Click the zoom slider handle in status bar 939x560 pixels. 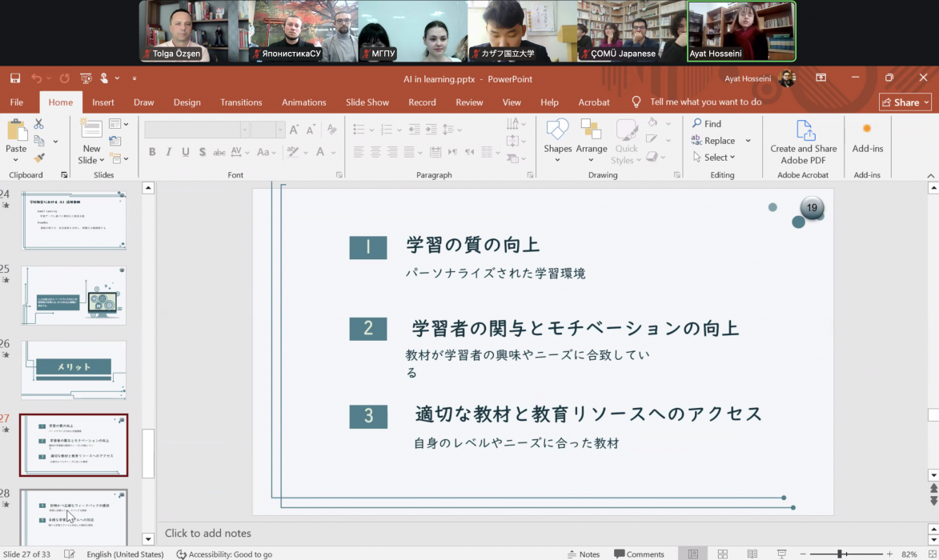click(x=840, y=554)
